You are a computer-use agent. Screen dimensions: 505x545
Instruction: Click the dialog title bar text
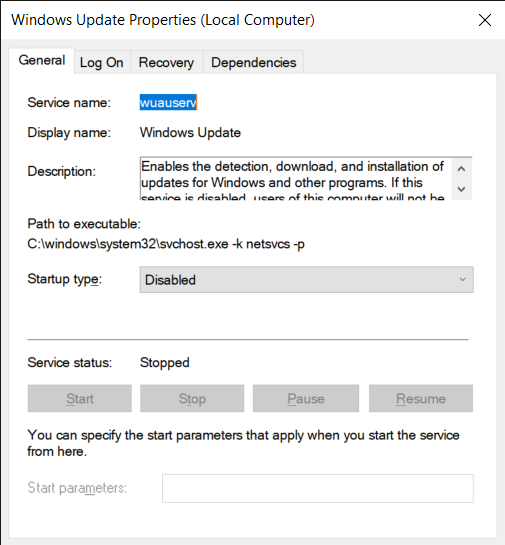pos(163,20)
